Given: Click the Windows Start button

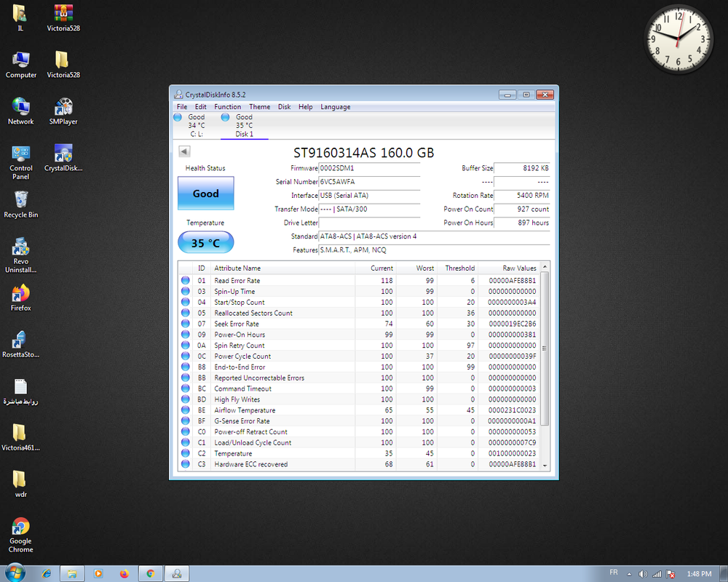Looking at the screenshot, I should (x=15, y=573).
